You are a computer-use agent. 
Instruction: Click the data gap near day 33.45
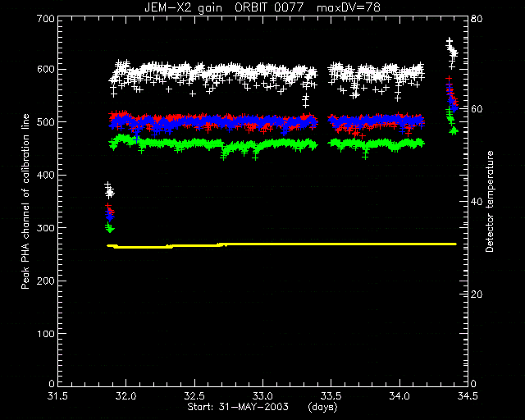coord(322,107)
